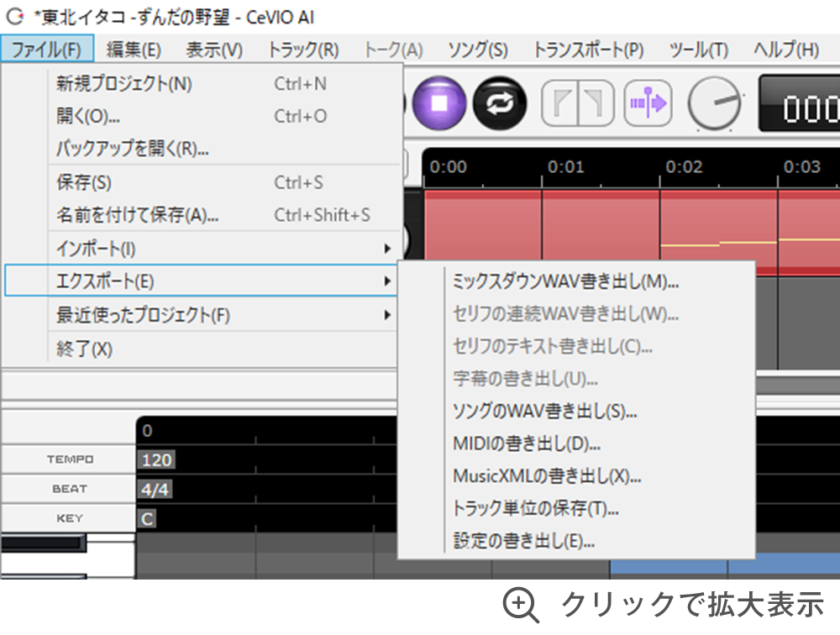Screen dimensions: 840x635
Task: Open the ファイル(F) menu
Action: (x=46, y=50)
